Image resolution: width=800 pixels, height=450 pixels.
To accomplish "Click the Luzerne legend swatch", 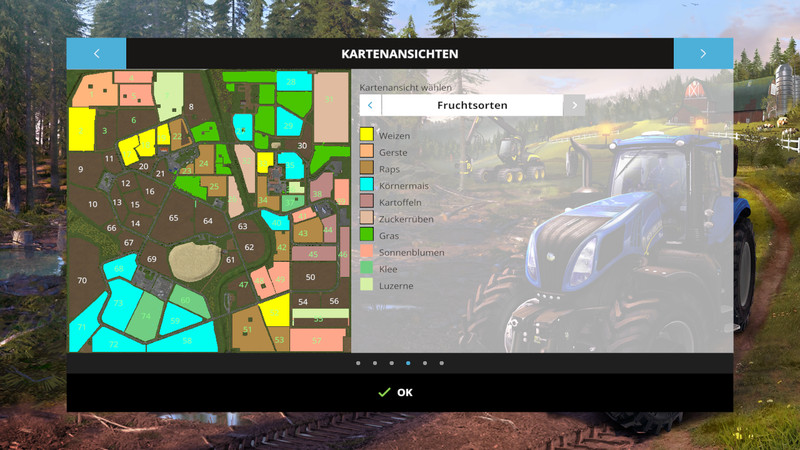I will pos(367,285).
